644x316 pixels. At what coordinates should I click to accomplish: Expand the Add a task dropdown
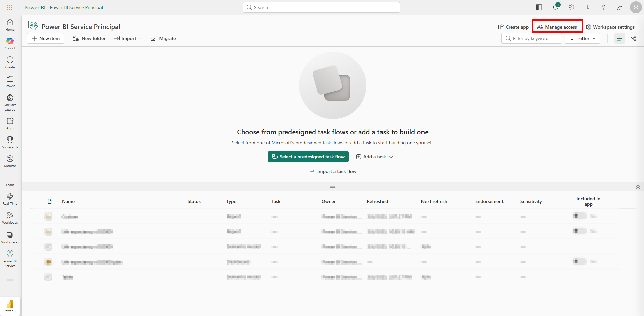[374, 157]
